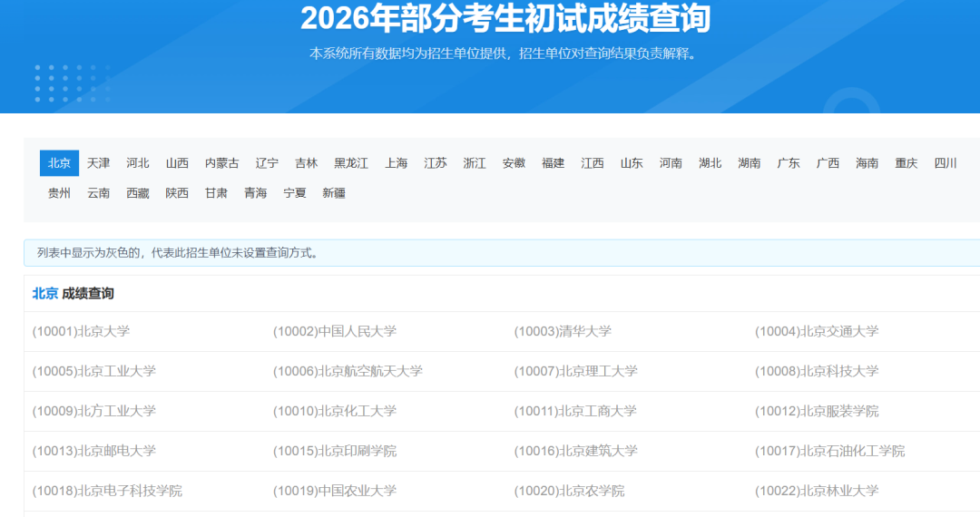980x517 pixels.
Task: Open the (10006)北京航空航天大学 entry
Action: 348,372
